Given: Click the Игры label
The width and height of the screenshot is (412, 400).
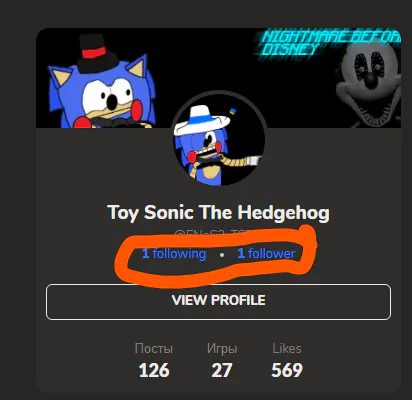Looking at the screenshot, I should click(222, 349).
